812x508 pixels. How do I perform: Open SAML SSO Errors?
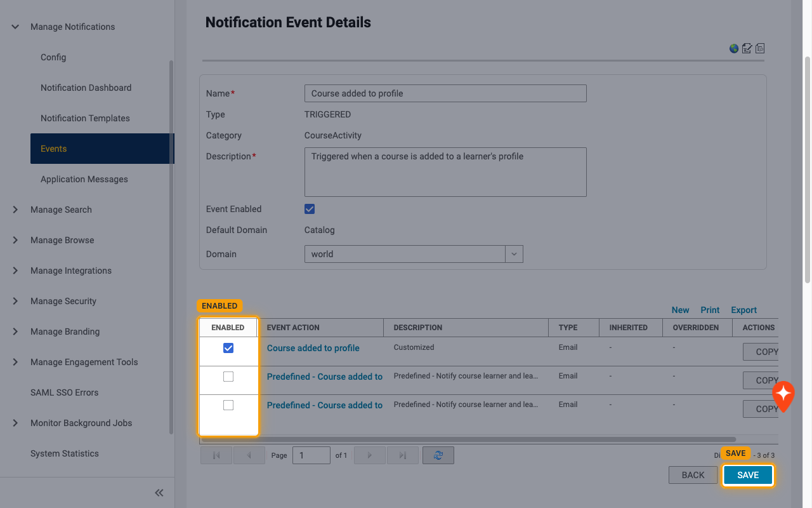tap(65, 392)
